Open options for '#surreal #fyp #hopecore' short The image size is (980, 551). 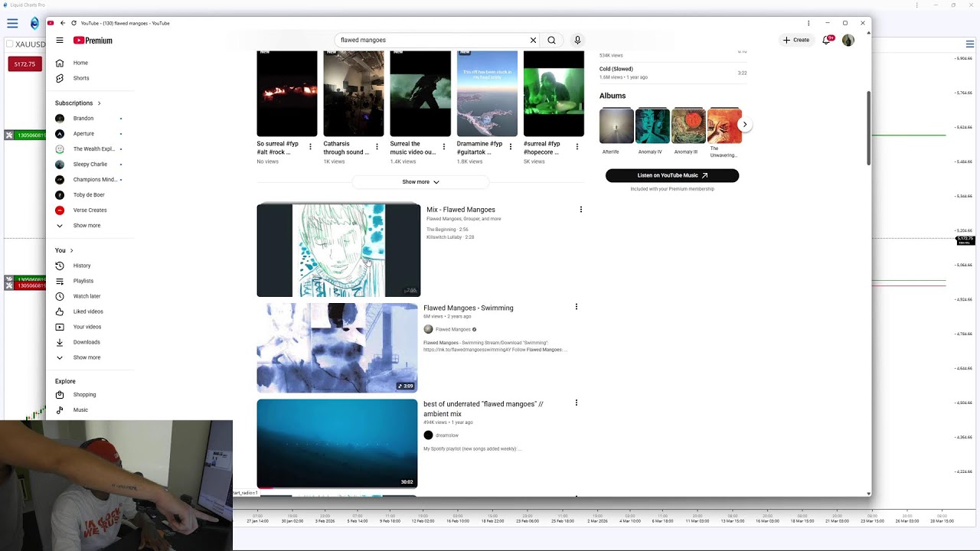tap(577, 146)
